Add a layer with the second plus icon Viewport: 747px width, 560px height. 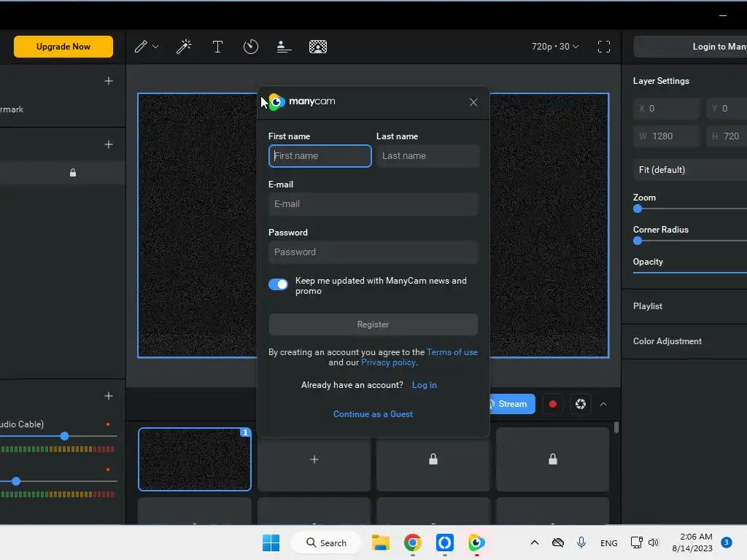tap(109, 144)
